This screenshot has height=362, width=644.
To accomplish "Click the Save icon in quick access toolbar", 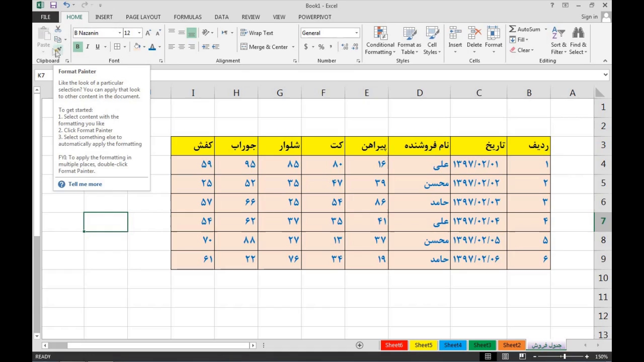I will 53,6.
